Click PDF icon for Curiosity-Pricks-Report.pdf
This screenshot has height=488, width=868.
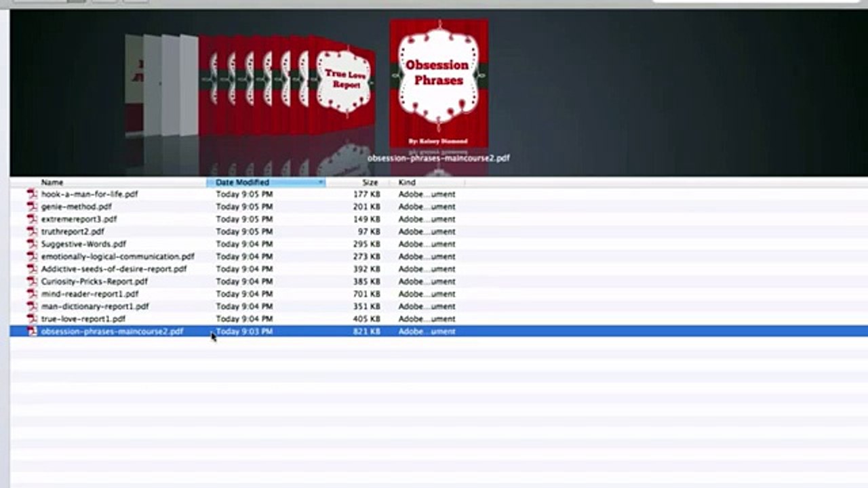click(31, 281)
